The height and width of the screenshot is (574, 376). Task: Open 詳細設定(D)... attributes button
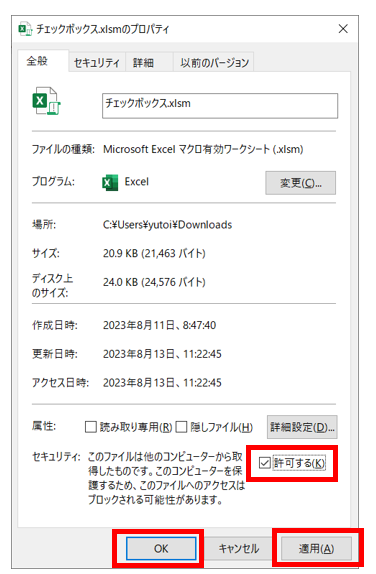click(302, 427)
